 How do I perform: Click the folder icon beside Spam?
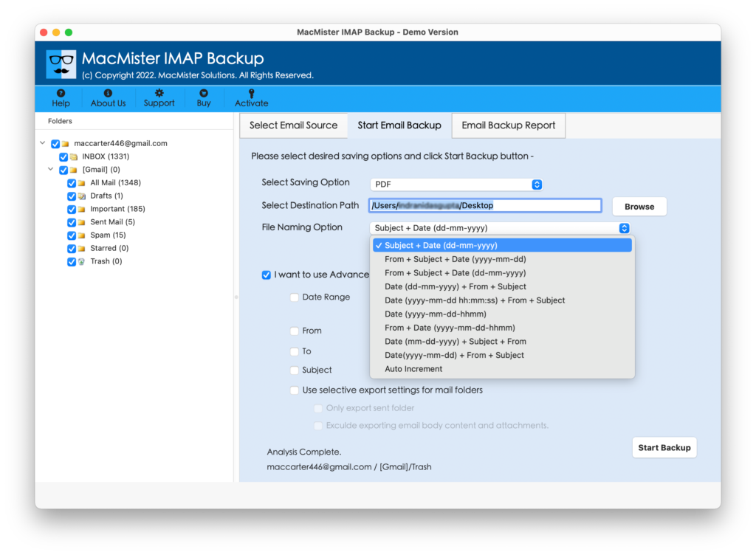[83, 235]
